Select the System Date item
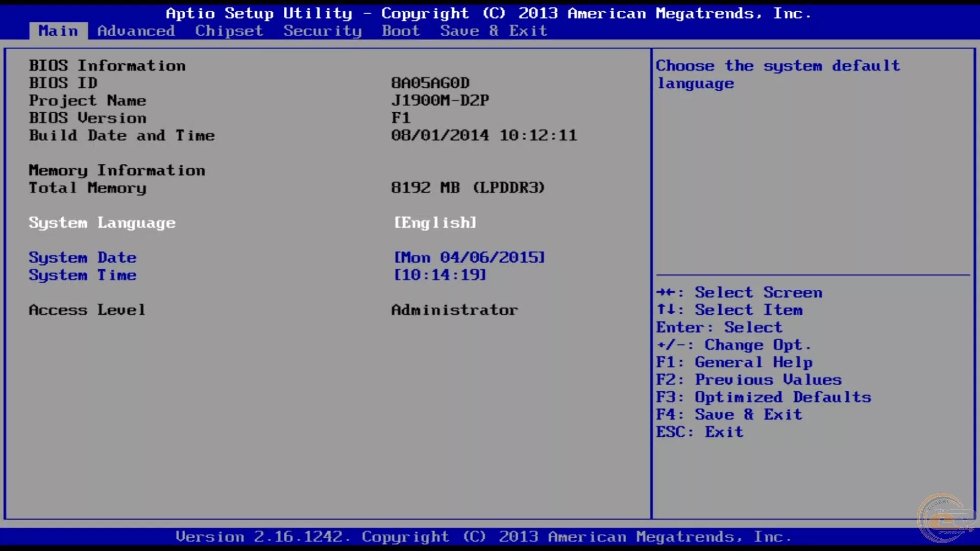 82,257
